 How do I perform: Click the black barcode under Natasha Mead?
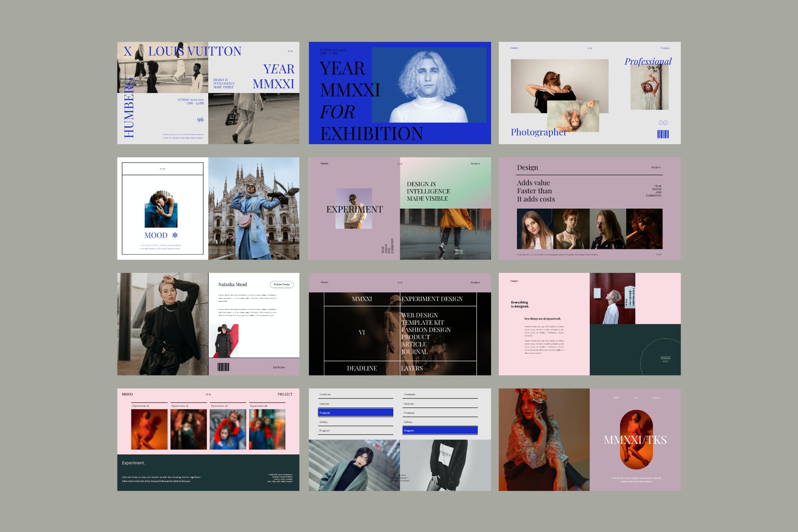[223, 367]
